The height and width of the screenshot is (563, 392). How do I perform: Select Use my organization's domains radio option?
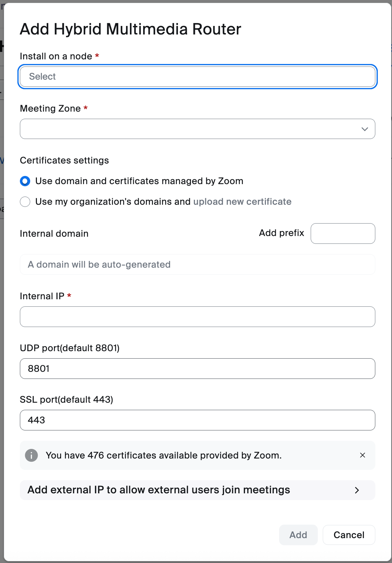pyautogui.click(x=25, y=202)
